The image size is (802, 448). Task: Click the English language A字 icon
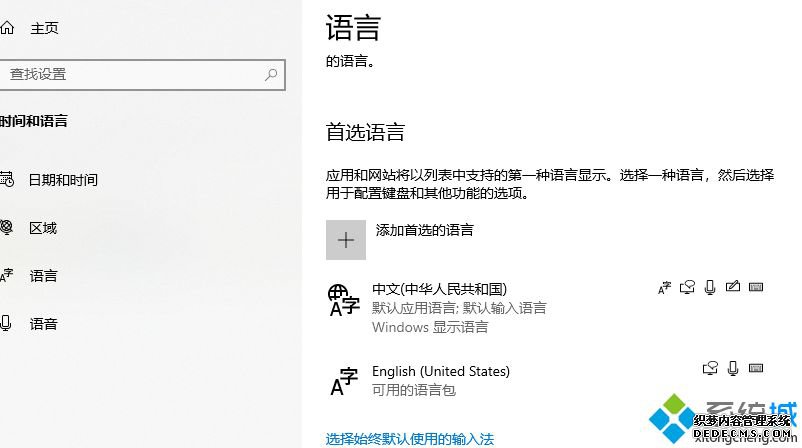344,382
